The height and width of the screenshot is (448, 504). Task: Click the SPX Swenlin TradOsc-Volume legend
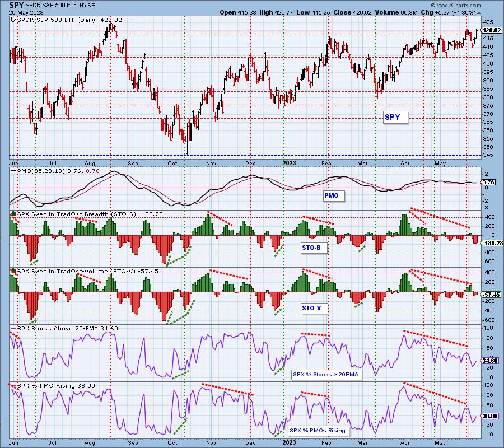85,271
